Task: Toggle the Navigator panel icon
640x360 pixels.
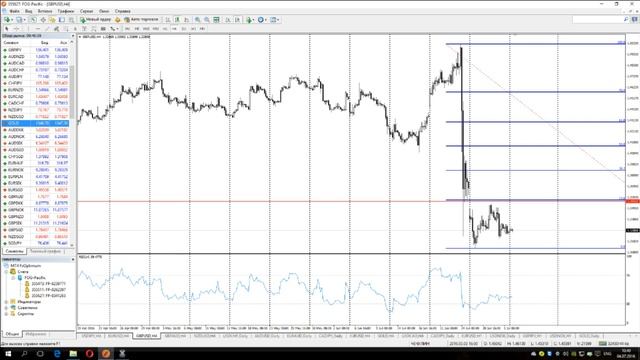Action: (52, 20)
